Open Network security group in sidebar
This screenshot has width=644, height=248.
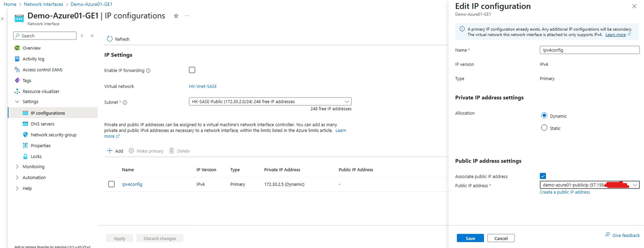pos(53,135)
